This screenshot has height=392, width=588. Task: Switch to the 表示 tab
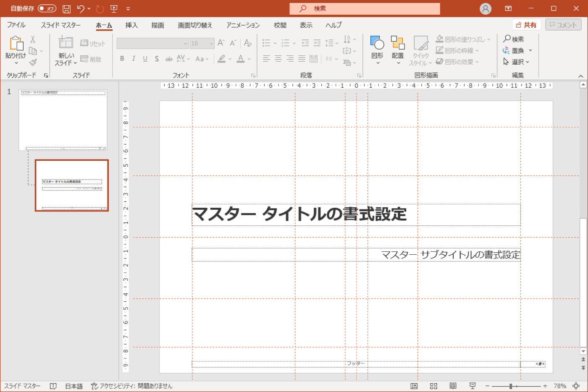point(306,25)
